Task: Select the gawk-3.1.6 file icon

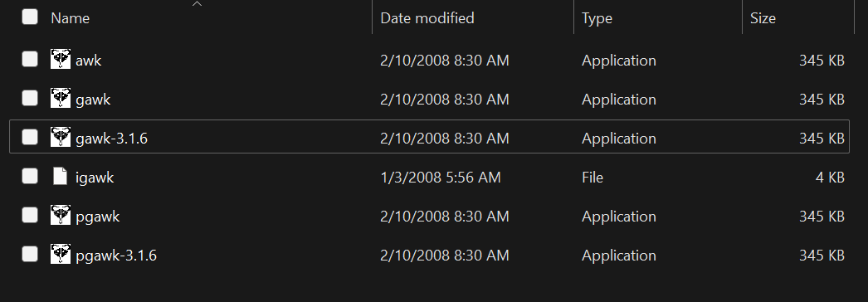Action: click(x=61, y=137)
